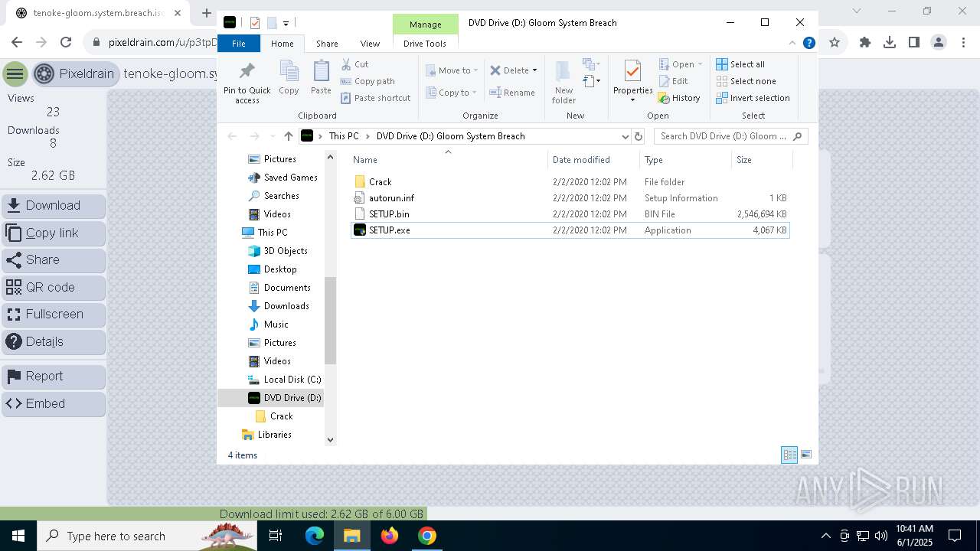Screen dimensions: 980x551
Task: Switch to Large icons view icon
Action: point(806,455)
